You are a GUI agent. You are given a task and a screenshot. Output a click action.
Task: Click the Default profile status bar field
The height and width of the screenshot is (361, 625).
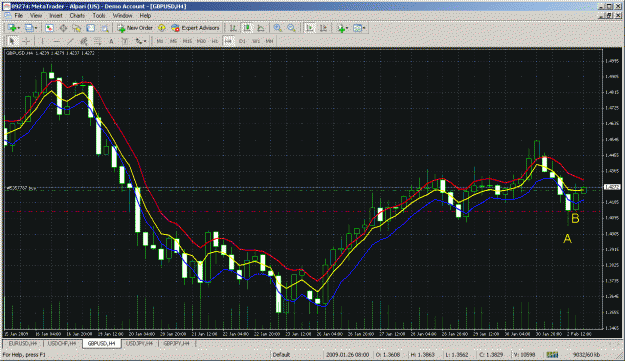281,355
